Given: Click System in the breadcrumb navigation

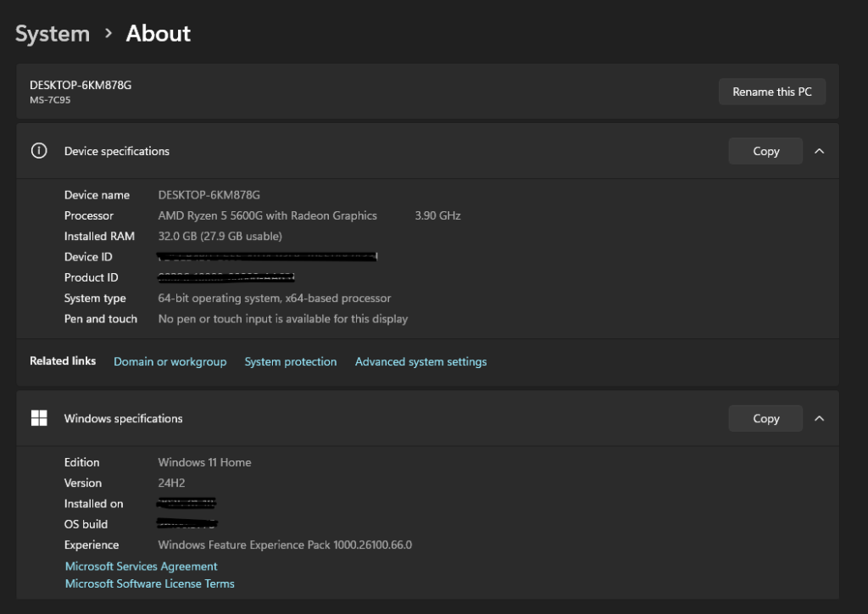Looking at the screenshot, I should [x=52, y=33].
